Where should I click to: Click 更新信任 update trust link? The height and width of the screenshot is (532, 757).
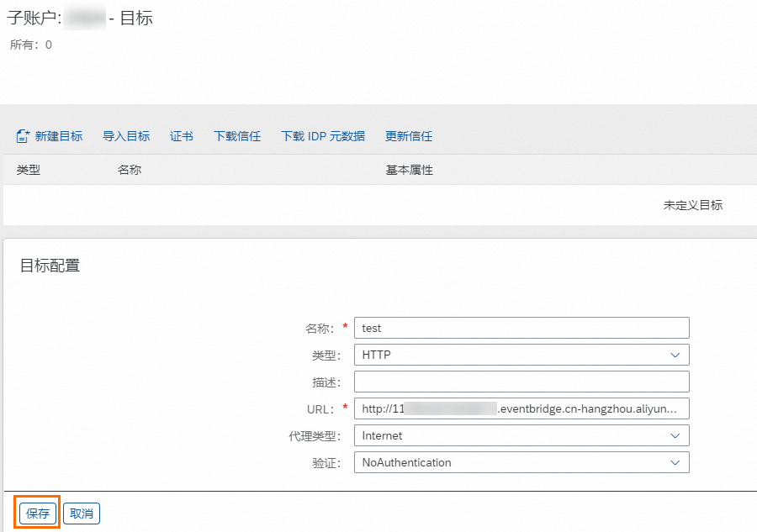[x=409, y=136]
